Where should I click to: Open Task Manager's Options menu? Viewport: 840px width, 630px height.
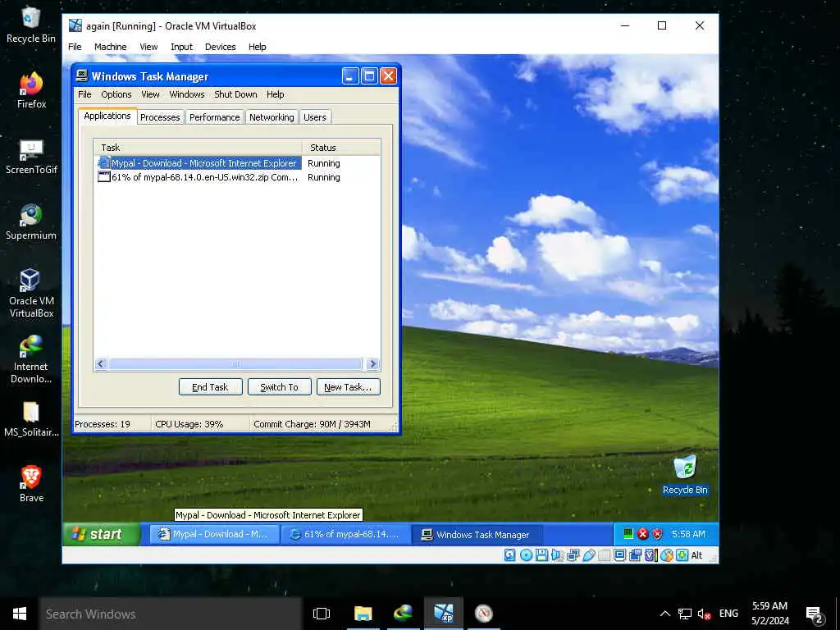point(116,94)
